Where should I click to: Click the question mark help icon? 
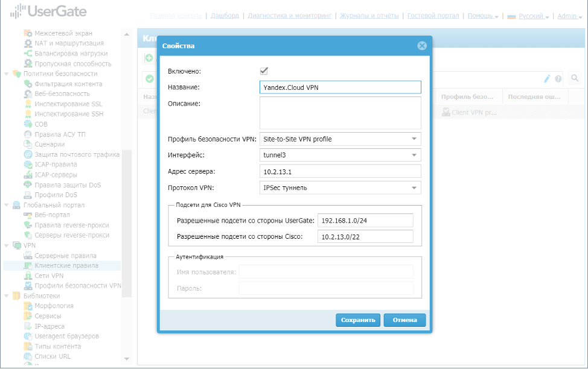[x=558, y=78]
